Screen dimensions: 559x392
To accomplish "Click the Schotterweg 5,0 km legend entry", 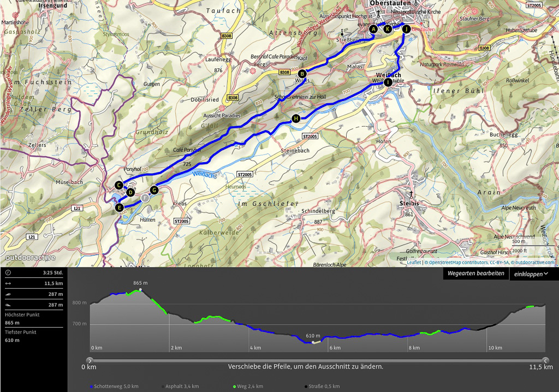I will (x=114, y=387).
